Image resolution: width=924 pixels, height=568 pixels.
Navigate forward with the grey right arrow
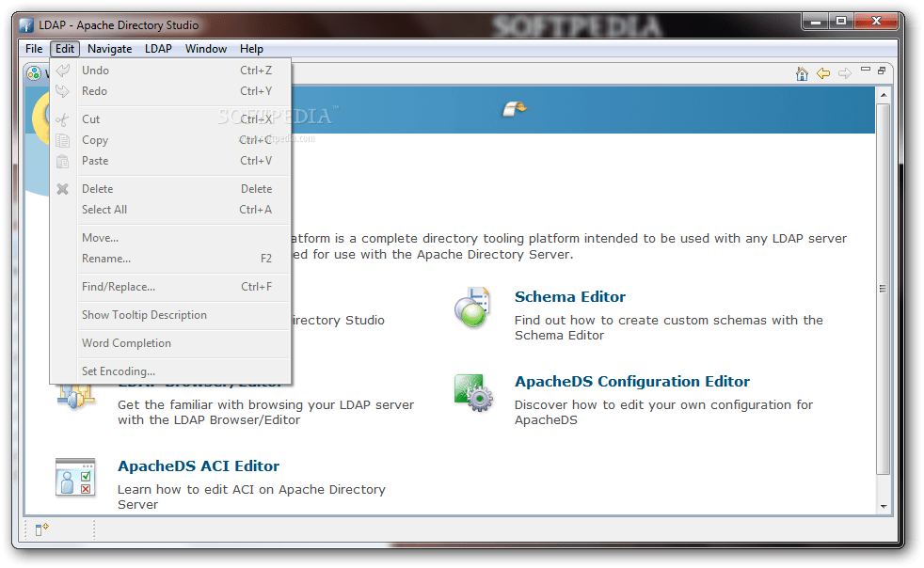pos(844,73)
